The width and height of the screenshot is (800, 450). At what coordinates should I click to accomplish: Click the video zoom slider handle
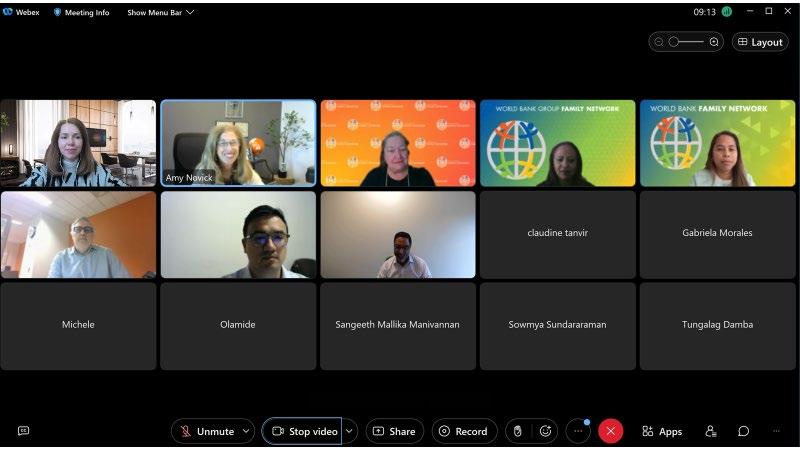[673, 42]
